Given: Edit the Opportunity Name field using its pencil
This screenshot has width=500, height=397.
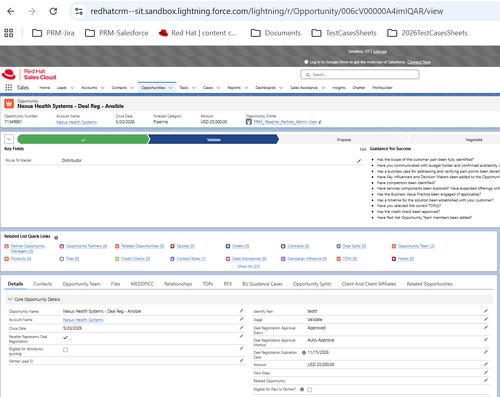Looking at the screenshot, I should click(241, 311).
